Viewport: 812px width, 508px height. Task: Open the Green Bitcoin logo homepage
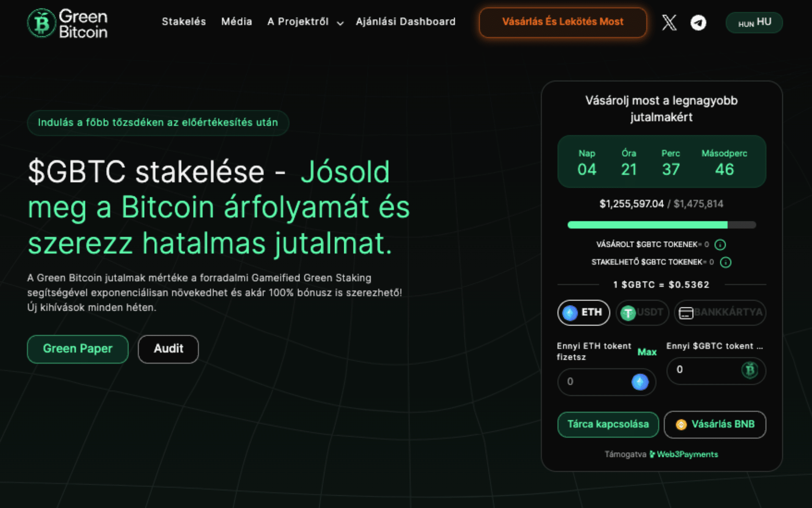click(68, 23)
